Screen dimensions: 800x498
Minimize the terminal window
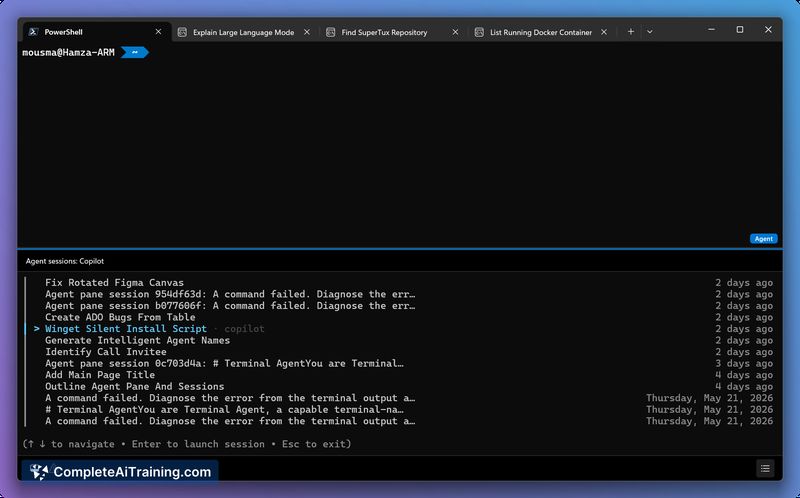711,30
